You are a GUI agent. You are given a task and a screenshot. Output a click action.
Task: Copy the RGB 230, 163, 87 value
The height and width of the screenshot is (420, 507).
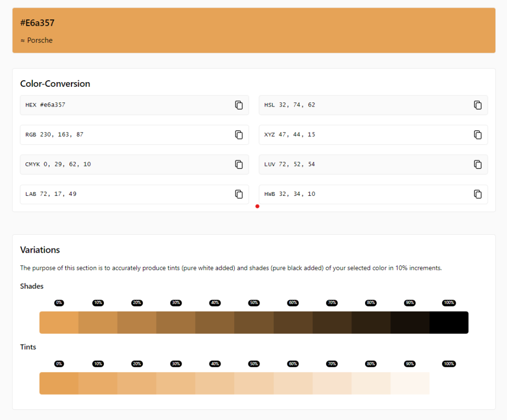tap(239, 135)
